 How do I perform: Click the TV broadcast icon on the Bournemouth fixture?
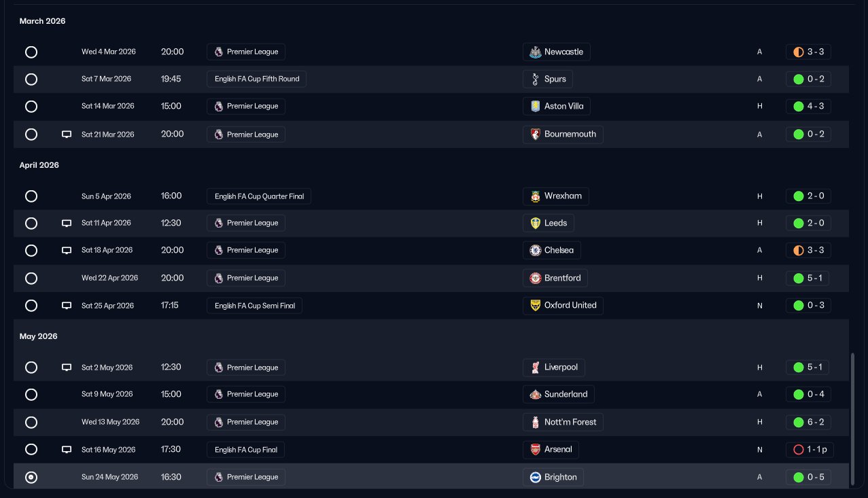click(x=67, y=135)
